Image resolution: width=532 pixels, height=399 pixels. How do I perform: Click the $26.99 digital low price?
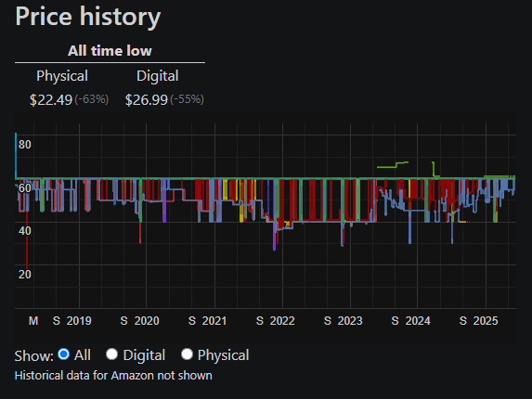pos(147,100)
